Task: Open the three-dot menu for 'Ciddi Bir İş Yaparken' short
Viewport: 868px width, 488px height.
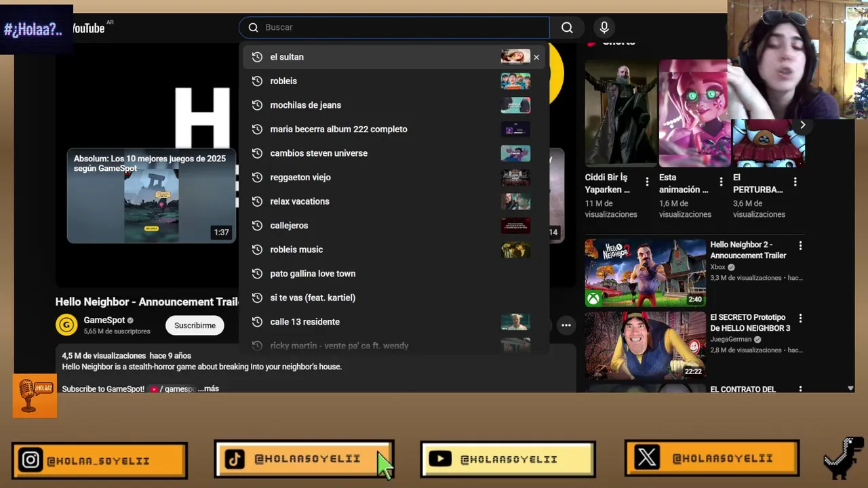Action: pyautogui.click(x=647, y=182)
